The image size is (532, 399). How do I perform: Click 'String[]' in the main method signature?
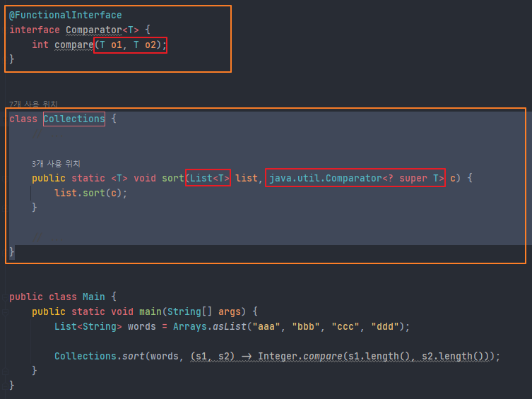tap(189, 312)
